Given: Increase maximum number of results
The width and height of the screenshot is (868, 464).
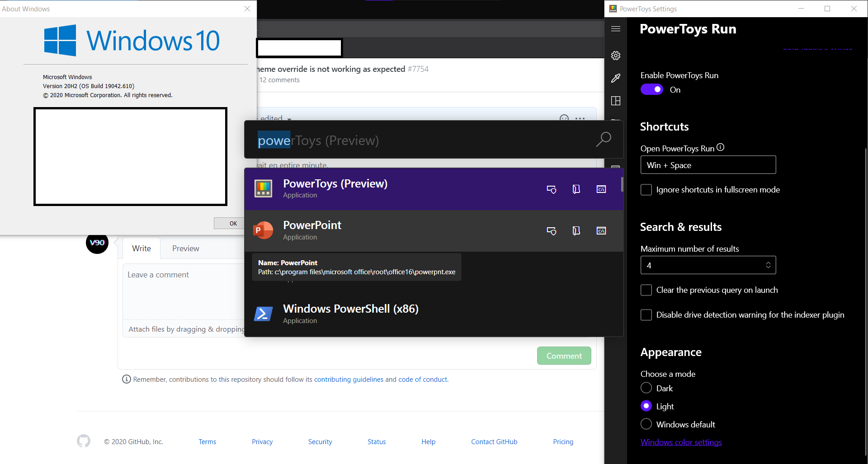Looking at the screenshot, I should click(768, 262).
